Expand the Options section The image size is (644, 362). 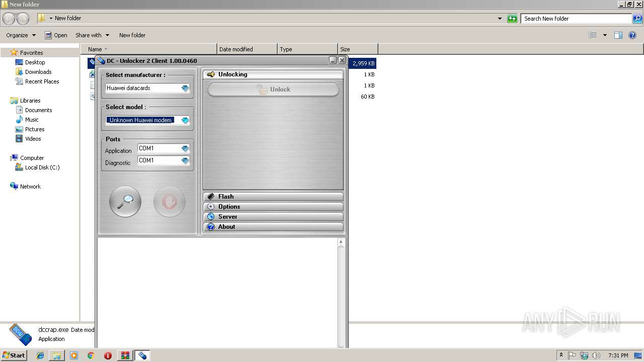(273, 207)
